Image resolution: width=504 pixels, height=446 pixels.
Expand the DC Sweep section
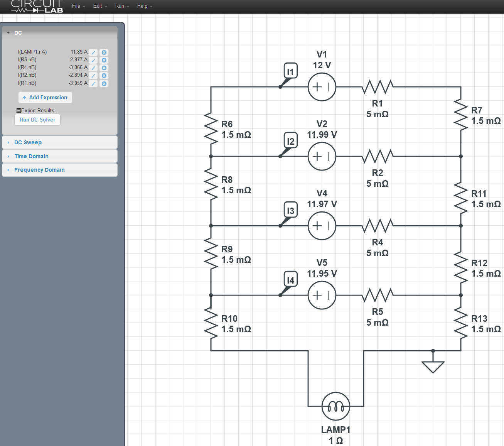coord(28,142)
